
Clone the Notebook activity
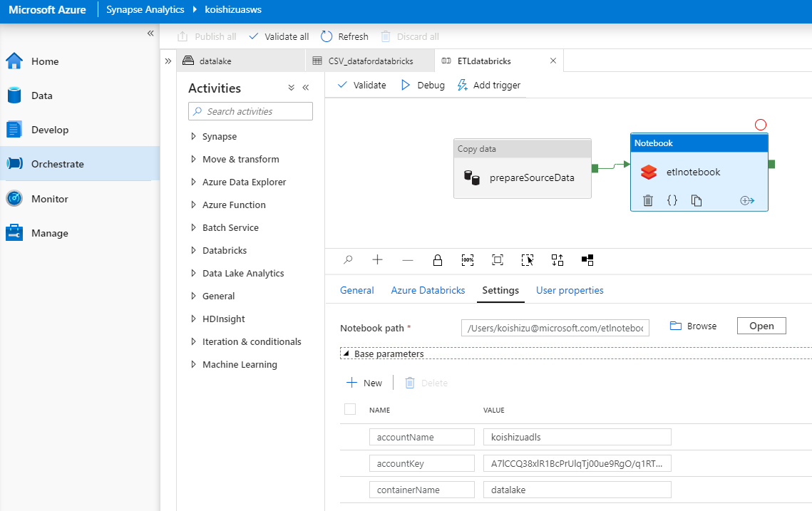697,200
